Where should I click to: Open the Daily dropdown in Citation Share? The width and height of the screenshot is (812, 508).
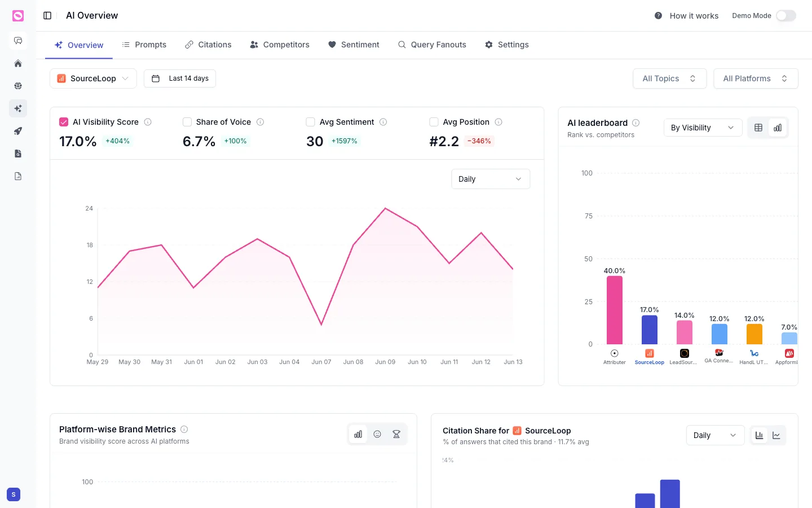coord(715,435)
